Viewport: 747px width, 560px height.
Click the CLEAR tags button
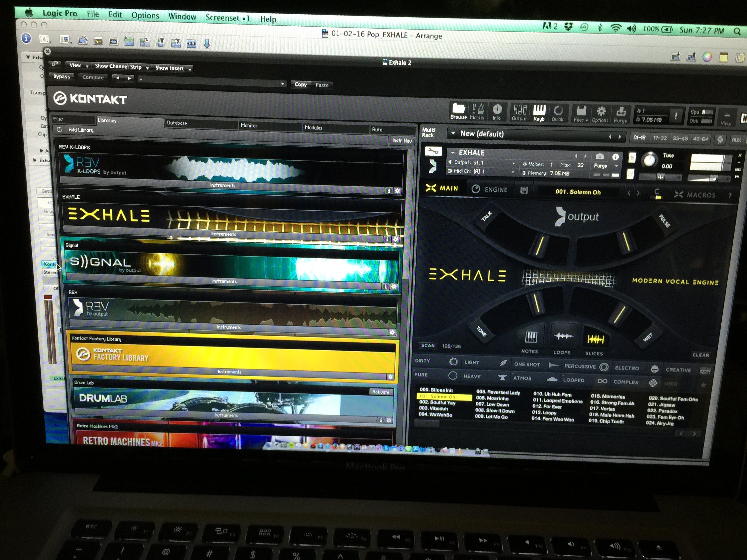click(701, 355)
